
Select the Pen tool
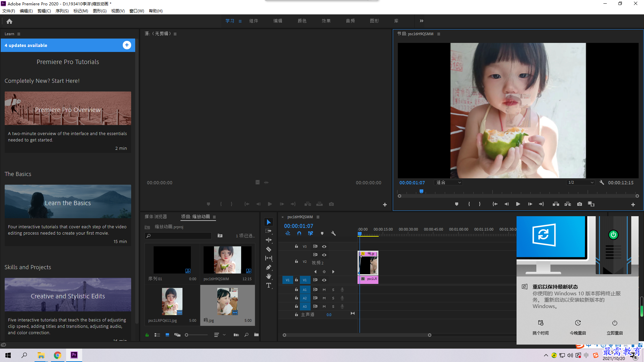[x=269, y=267]
